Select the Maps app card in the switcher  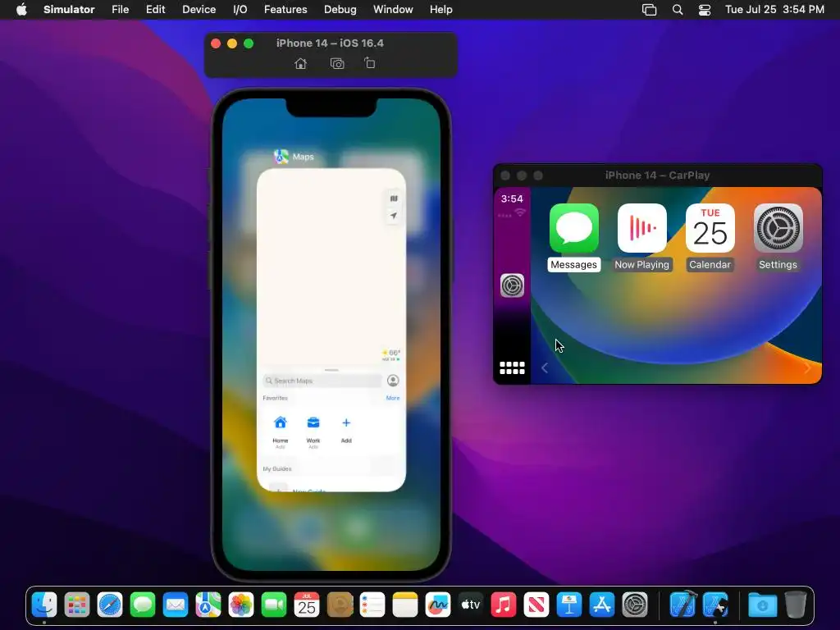(x=331, y=330)
